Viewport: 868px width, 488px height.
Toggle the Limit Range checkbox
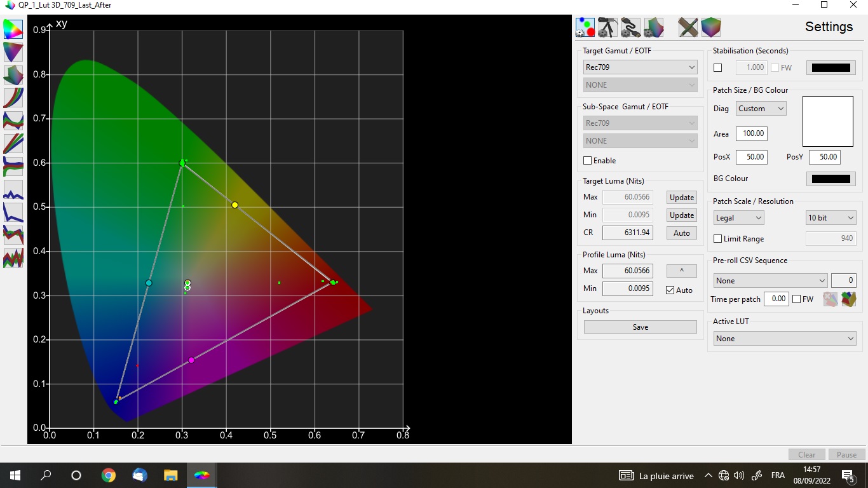coord(718,239)
